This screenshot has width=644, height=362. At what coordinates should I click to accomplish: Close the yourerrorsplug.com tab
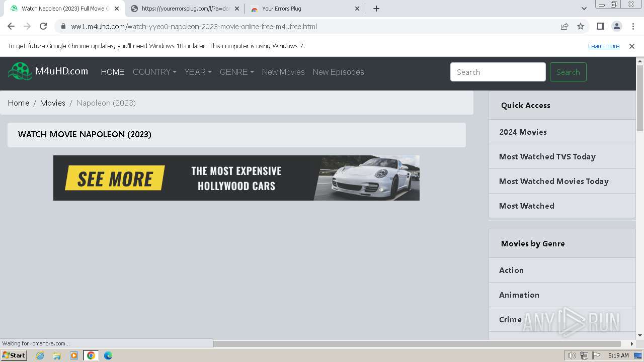tap(237, 9)
